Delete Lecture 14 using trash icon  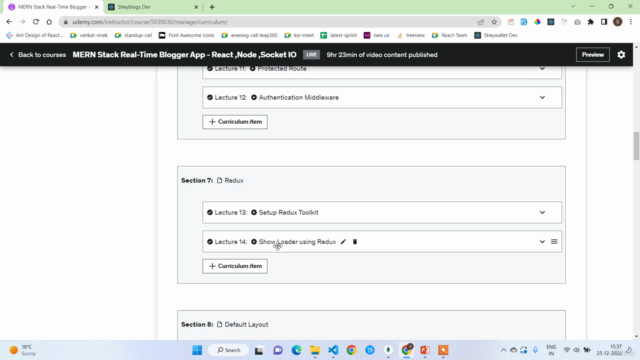click(355, 242)
